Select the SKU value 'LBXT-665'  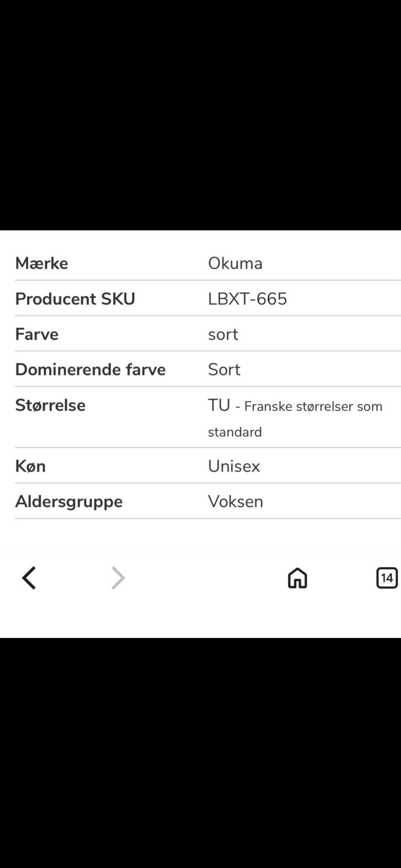tap(247, 299)
